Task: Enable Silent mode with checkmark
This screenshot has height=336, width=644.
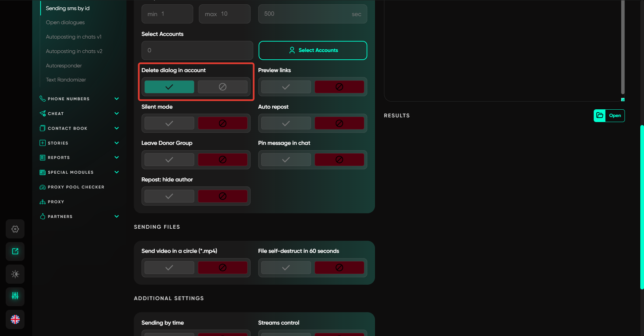Action: tap(169, 123)
